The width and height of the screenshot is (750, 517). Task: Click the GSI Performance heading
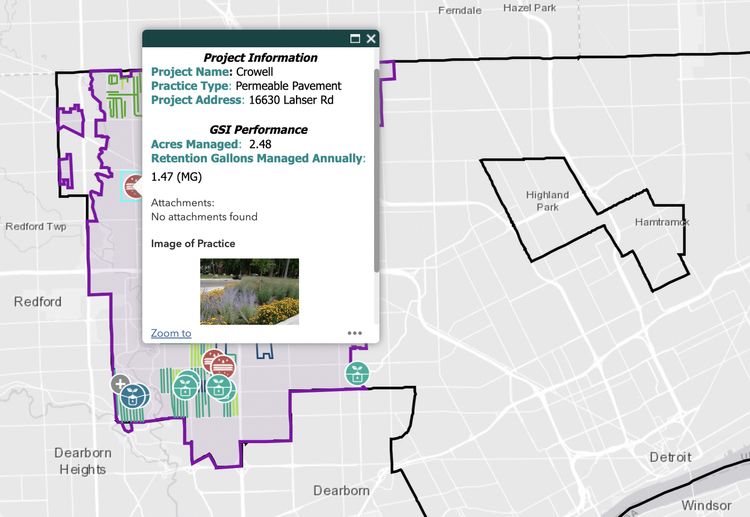[x=258, y=130]
